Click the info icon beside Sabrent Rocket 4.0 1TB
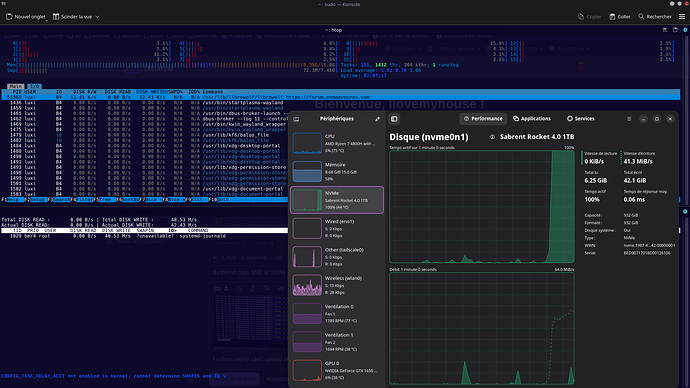The height and width of the screenshot is (388, 690). 492,137
